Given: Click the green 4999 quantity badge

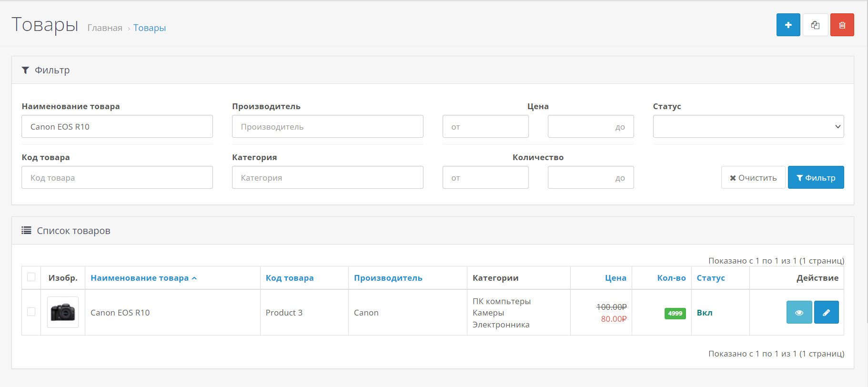Looking at the screenshot, I should (675, 313).
